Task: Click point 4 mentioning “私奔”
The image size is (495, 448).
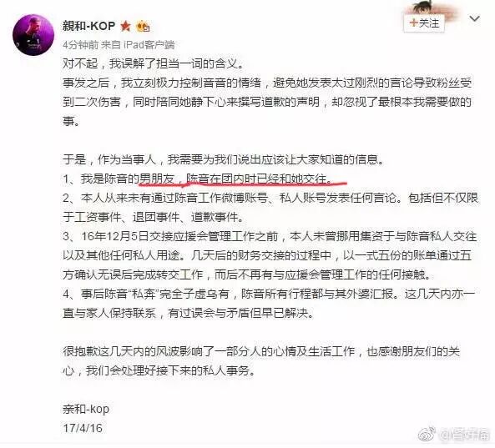Action: [269, 304]
